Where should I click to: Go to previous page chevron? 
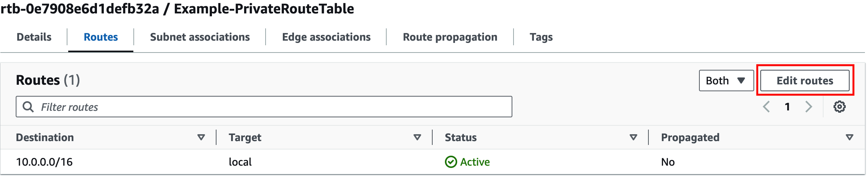pyautogui.click(x=766, y=107)
